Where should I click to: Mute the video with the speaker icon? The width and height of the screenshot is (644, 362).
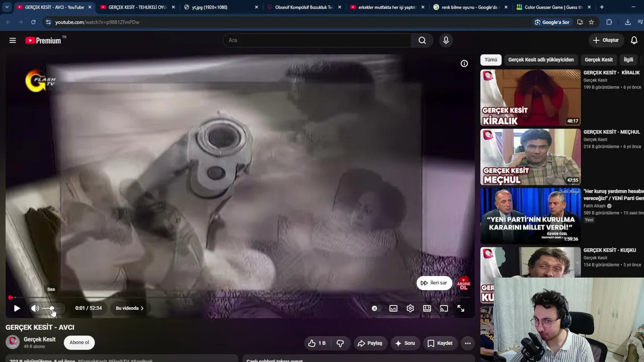coord(35,308)
